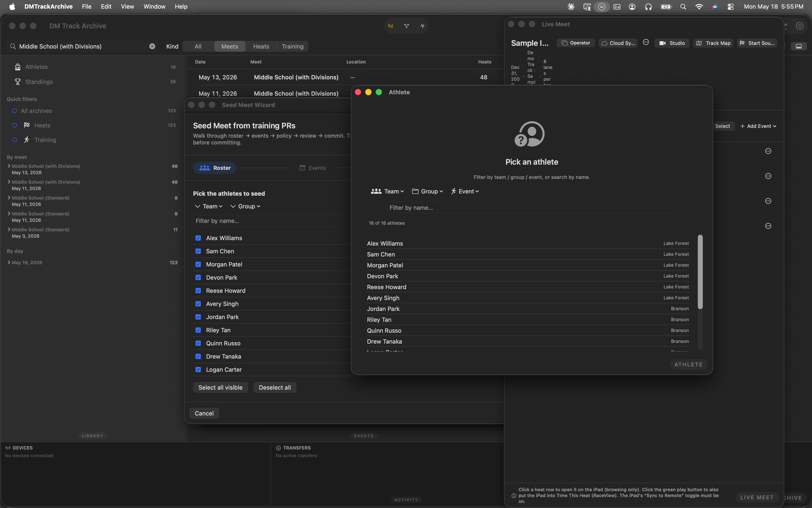Toggle the bottom panel layout icon

coord(799,46)
